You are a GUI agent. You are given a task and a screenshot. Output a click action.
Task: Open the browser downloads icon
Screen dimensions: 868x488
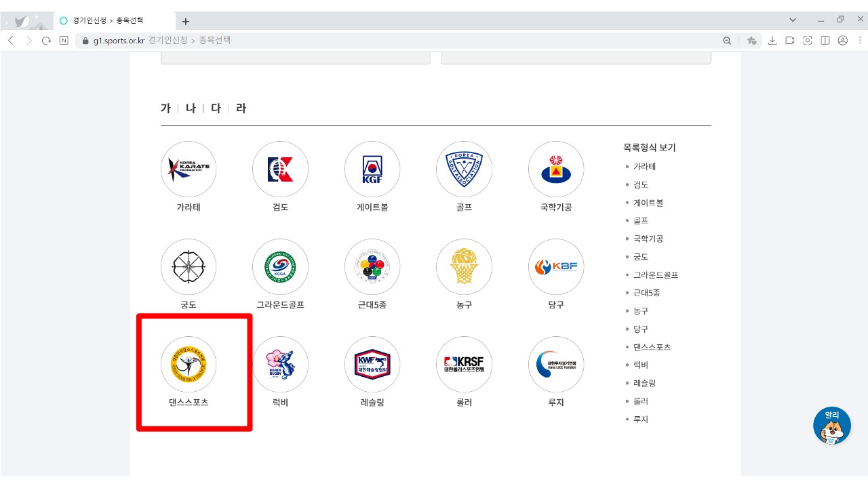point(772,41)
